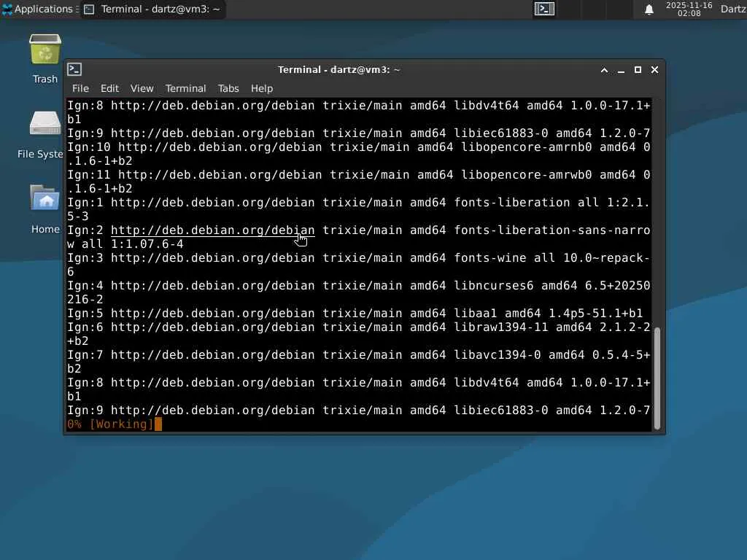Click the 'w all 1:1.07.6-4' text
Image resolution: width=747 pixels, height=560 pixels.
pos(125,244)
